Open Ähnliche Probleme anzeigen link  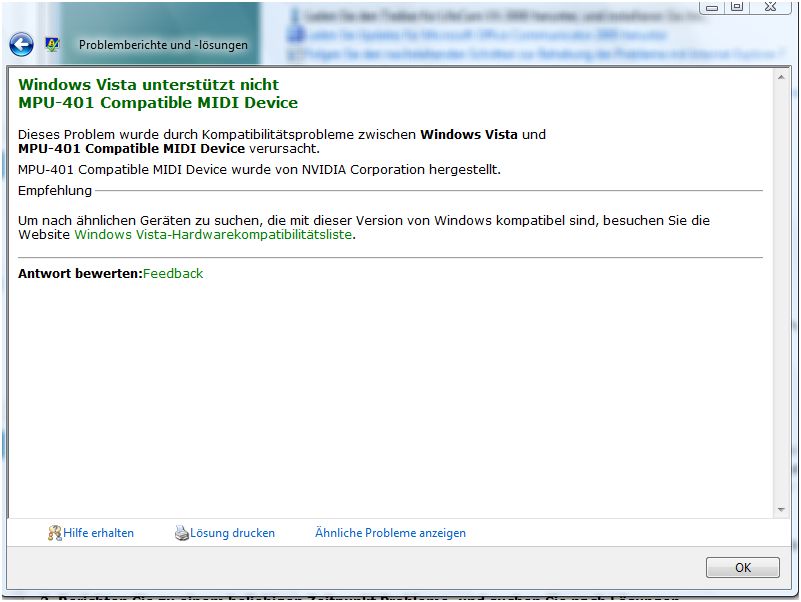coord(390,533)
